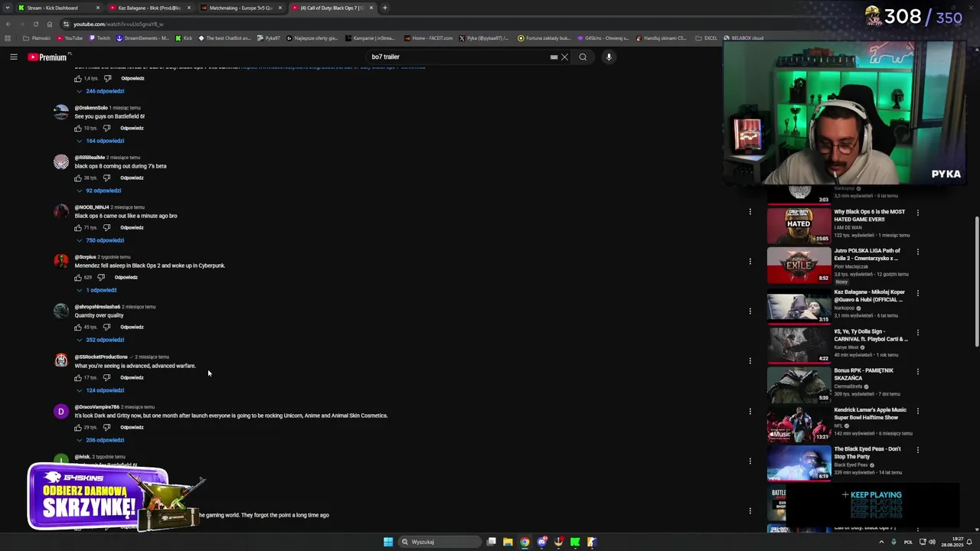Reply to the 'Quantity over quality' comment
The image size is (980, 551).
132,327
